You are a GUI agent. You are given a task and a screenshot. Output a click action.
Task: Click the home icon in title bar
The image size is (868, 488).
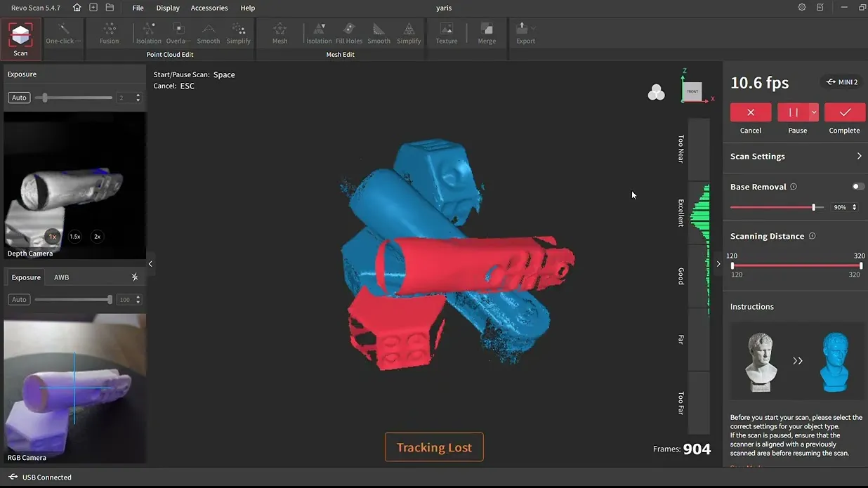click(77, 8)
